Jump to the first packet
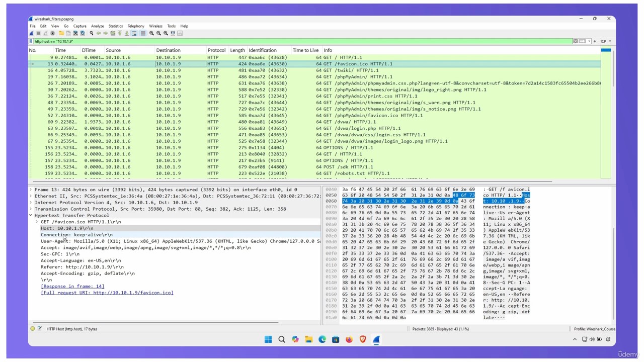The image size is (644, 362). (120, 33)
